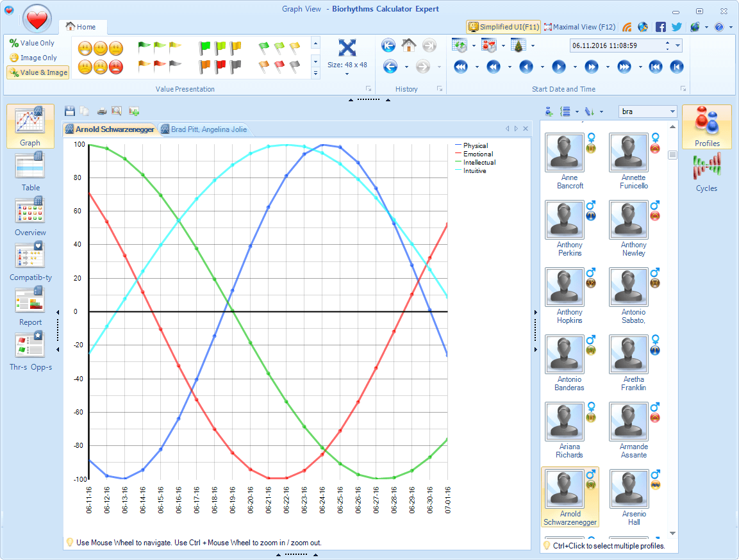The width and height of the screenshot is (739, 560).
Task: Select Aretha Franklin profile
Action: (634, 363)
